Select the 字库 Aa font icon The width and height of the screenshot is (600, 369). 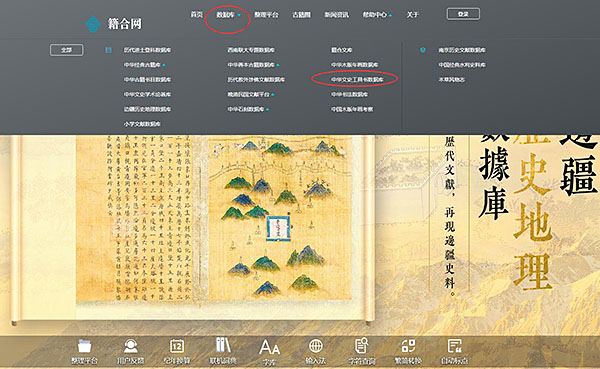click(269, 348)
